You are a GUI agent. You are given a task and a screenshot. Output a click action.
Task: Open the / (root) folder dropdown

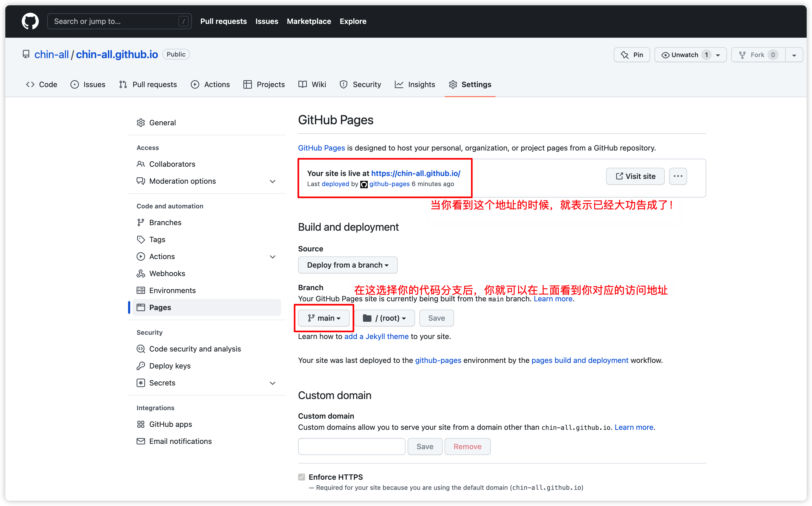coord(384,318)
